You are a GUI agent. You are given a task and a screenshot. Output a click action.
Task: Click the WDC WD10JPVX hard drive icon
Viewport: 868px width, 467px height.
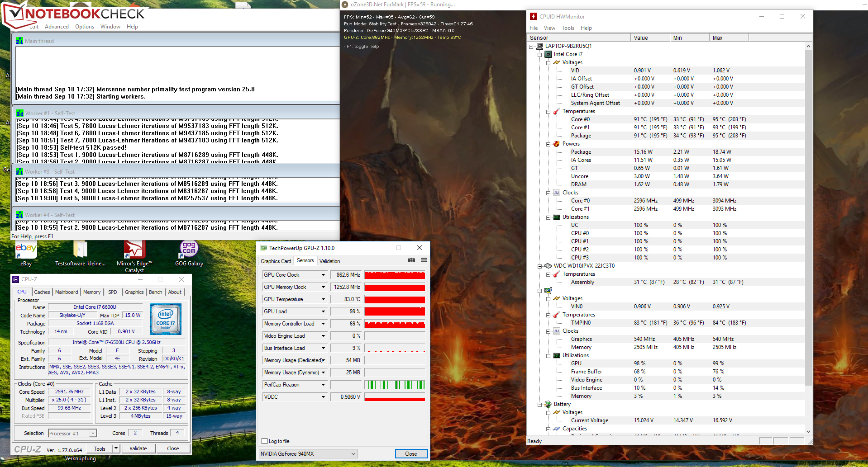coord(548,266)
